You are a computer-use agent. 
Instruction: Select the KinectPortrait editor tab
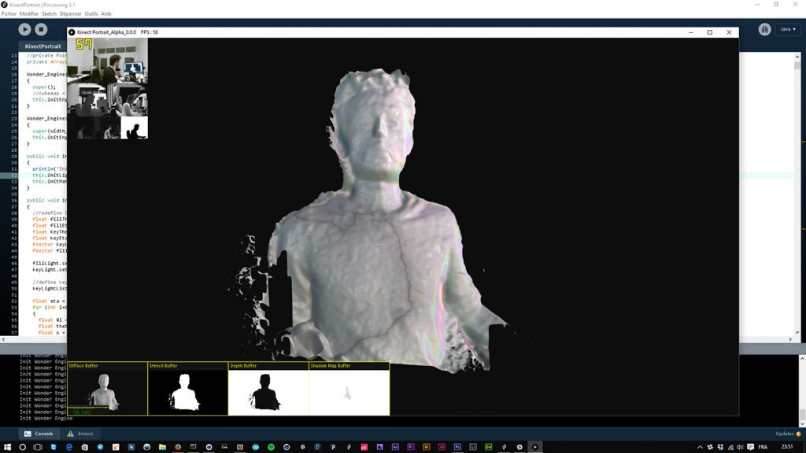tap(43, 46)
